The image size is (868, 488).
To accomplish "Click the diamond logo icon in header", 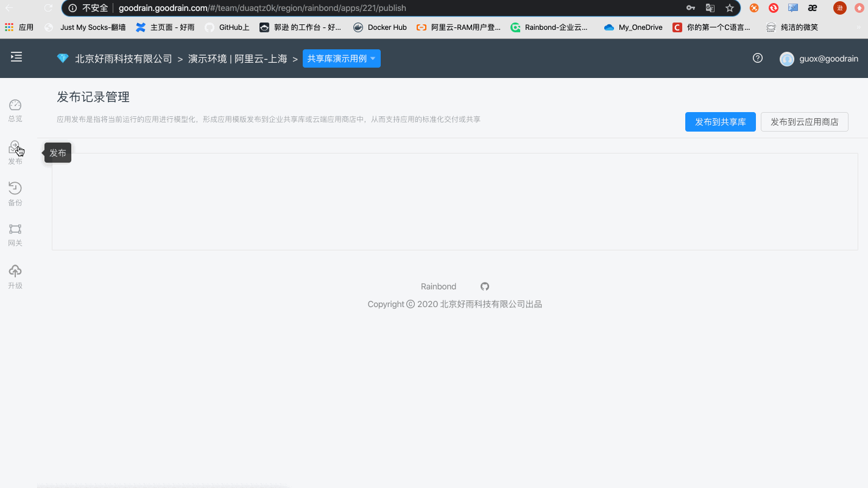I will coord(63,58).
